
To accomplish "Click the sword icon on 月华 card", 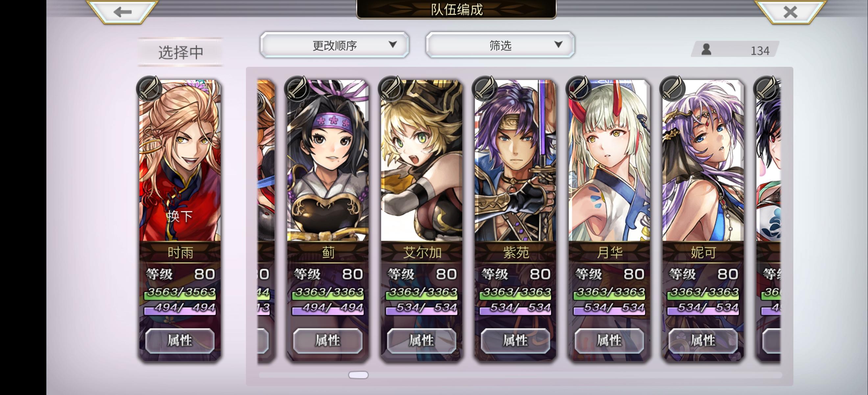I will [x=579, y=89].
